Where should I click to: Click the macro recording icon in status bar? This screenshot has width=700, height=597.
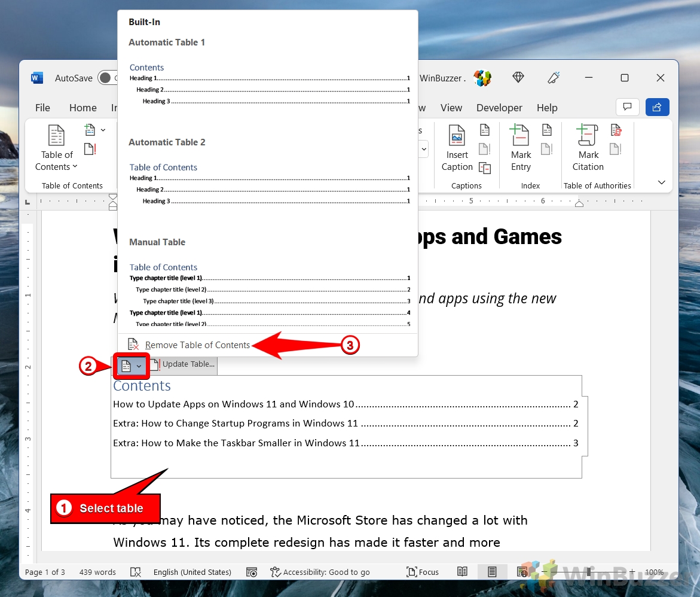coord(252,572)
